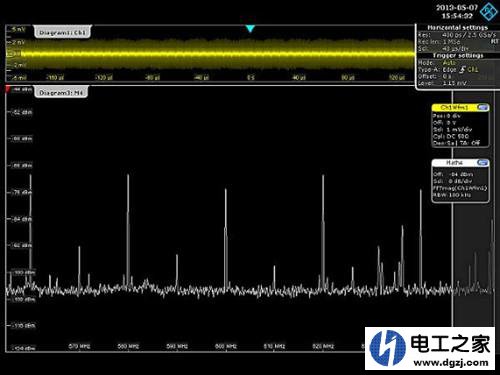Select the Diagram1: Ch1 tab
500x375 pixels.
pyautogui.click(x=62, y=32)
